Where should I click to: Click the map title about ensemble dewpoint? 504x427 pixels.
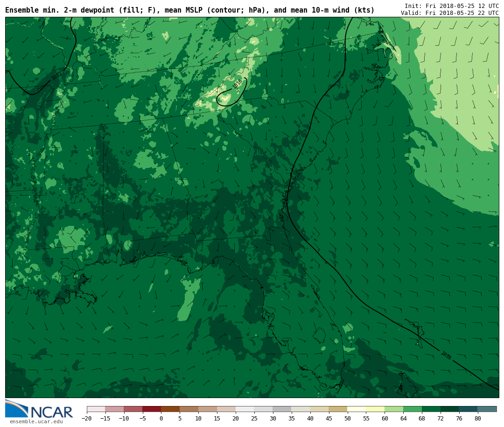pyautogui.click(x=189, y=10)
